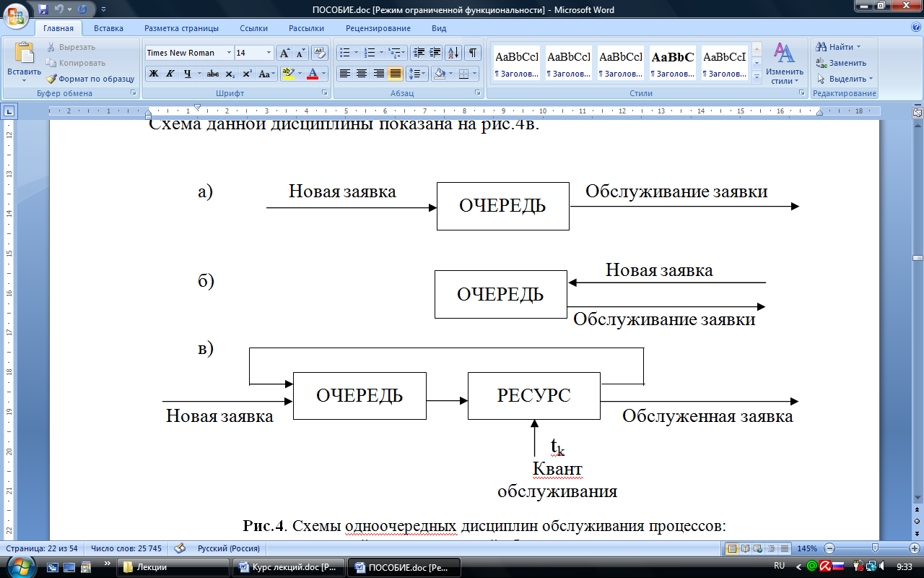Image resolution: width=924 pixels, height=578 pixels.
Task: Switch to the Рассылки tab
Action: coord(306,28)
